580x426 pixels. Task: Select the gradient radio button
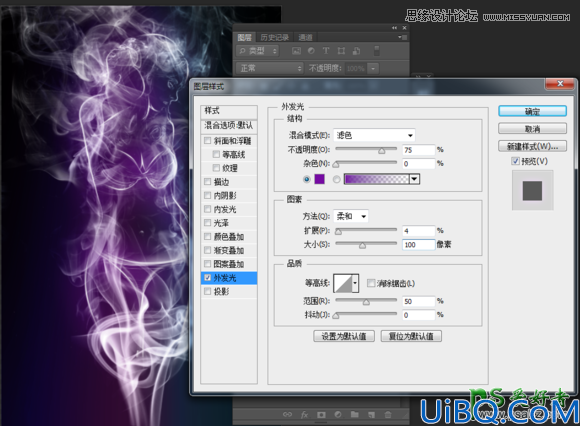[x=337, y=179]
